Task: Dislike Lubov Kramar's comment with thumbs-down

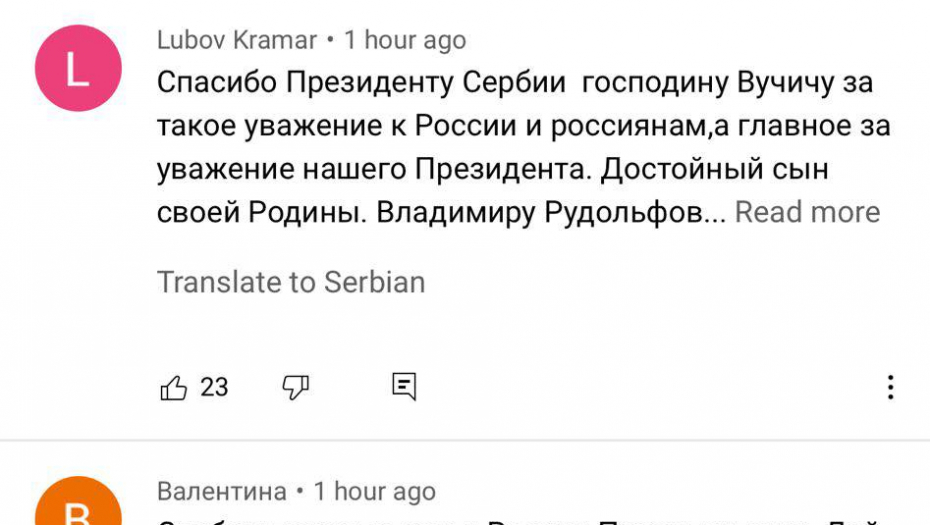Action: pyautogui.click(x=296, y=388)
